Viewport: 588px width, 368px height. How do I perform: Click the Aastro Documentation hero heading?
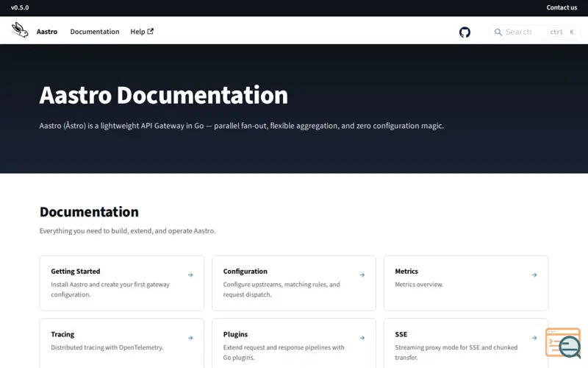[163, 95]
